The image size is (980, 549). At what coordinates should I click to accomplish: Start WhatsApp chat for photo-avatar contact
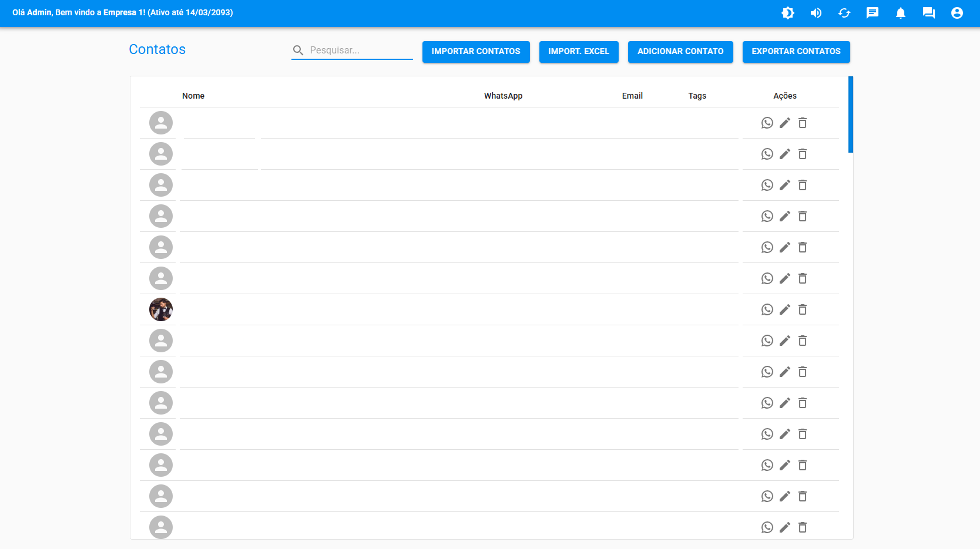[x=767, y=309]
